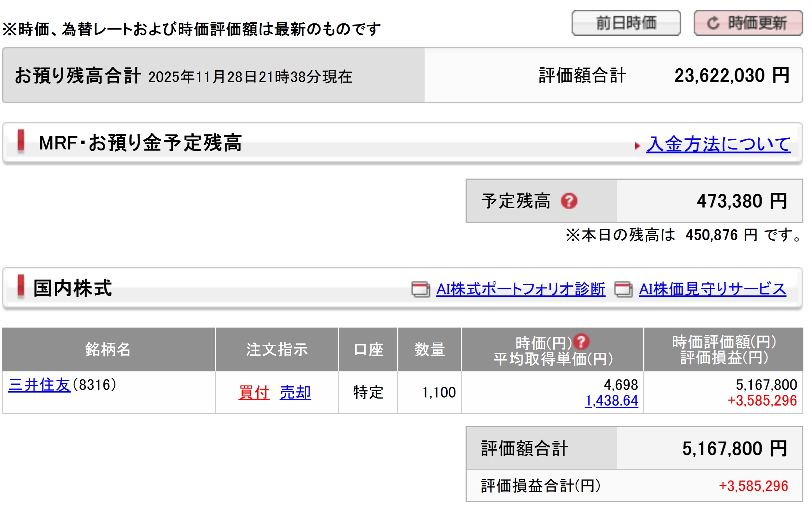Open the AI株式ポートフォリオ診断 link
The image size is (812, 520).
521,289
